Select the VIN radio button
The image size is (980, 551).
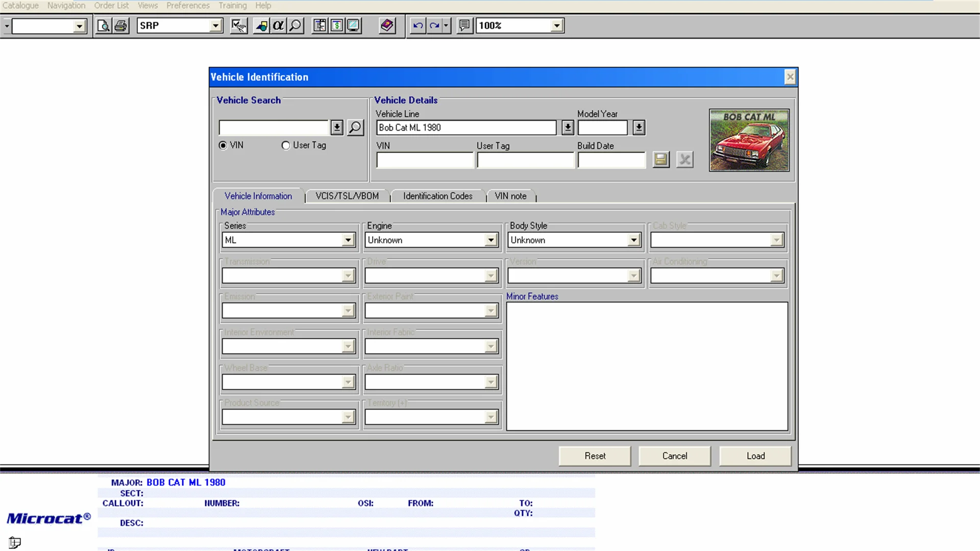coord(223,145)
